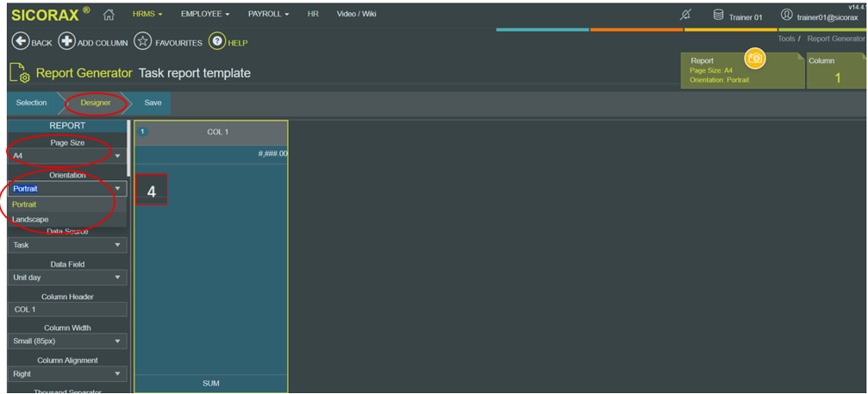Open the user profile icon

[x=786, y=16]
